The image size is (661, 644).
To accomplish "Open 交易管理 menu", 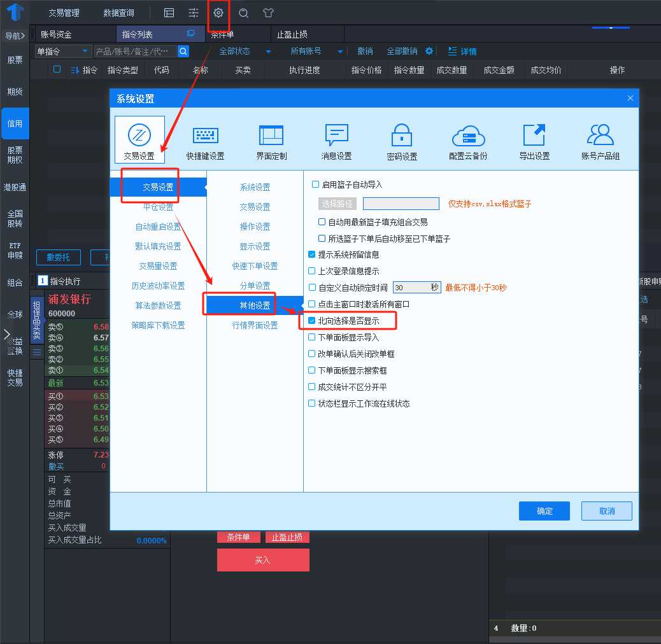I will tap(64, 13).
